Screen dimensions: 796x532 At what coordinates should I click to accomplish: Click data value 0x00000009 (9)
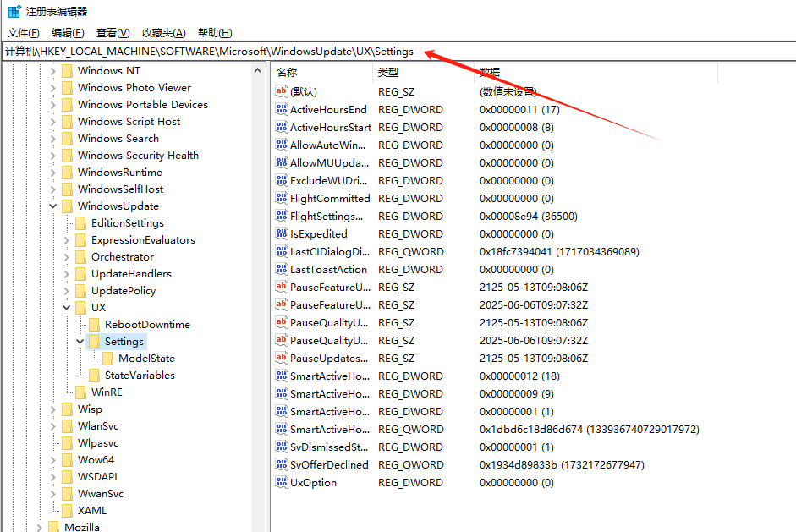click(517, 394)
